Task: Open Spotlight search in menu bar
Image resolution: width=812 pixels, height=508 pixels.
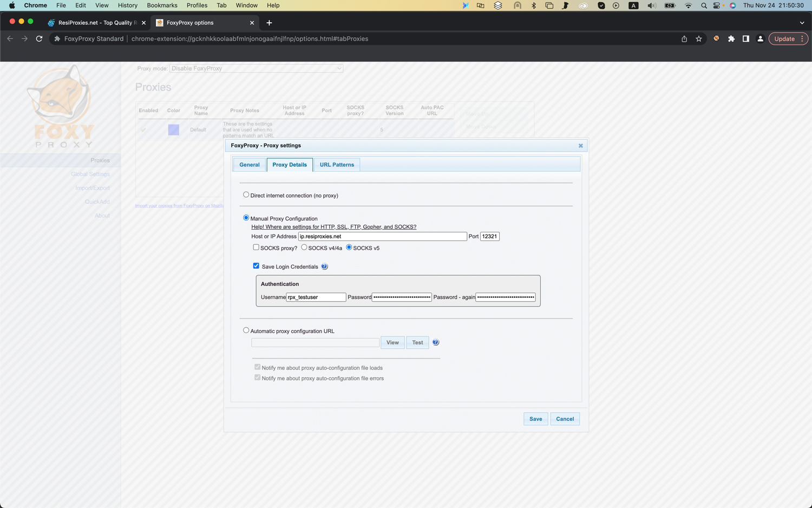Action: [x=704, y=5]
